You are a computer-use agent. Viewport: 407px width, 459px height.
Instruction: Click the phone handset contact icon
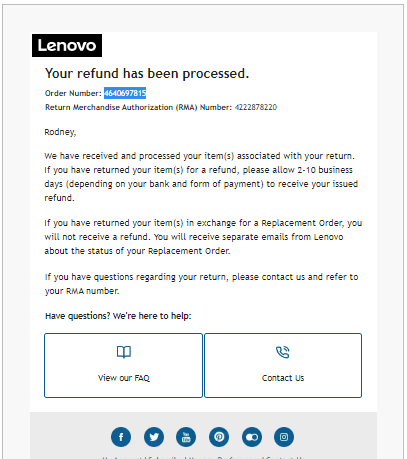click(283, 352)
